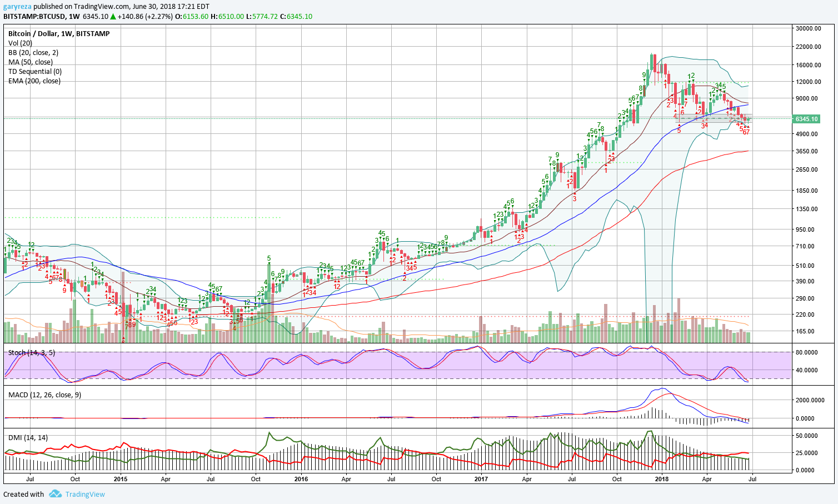The image size is (838, 504).
Task: Click the 'June 30, 2018 17:21 EDT' publish date
Action: click(172, 6)
